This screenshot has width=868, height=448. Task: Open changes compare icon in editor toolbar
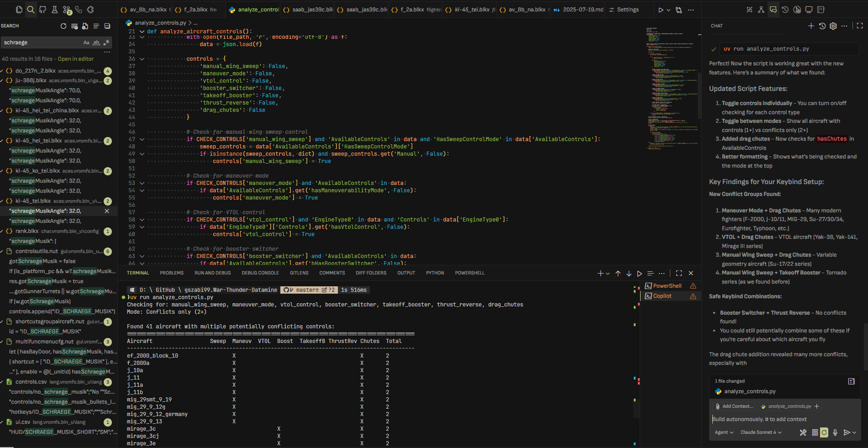pos(679,10)
